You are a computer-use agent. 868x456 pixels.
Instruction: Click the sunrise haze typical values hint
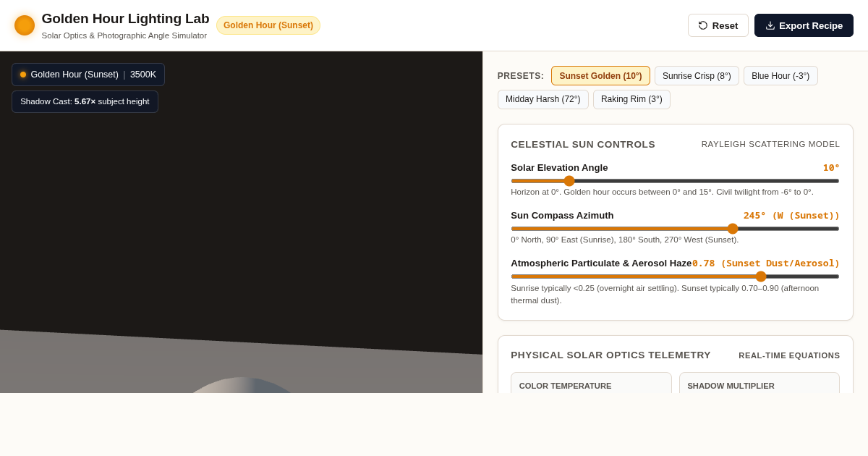tap(665, 294)
